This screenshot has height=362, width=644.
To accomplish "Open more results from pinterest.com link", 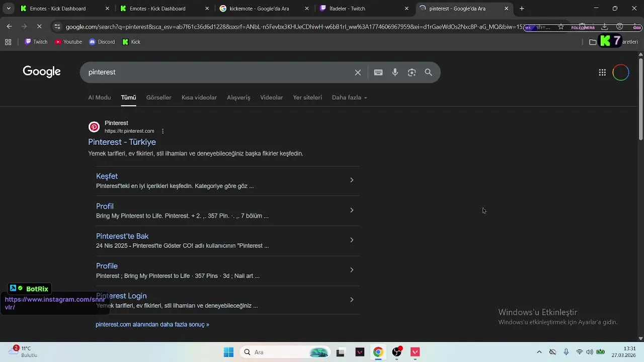I will (x=152, y=325).
